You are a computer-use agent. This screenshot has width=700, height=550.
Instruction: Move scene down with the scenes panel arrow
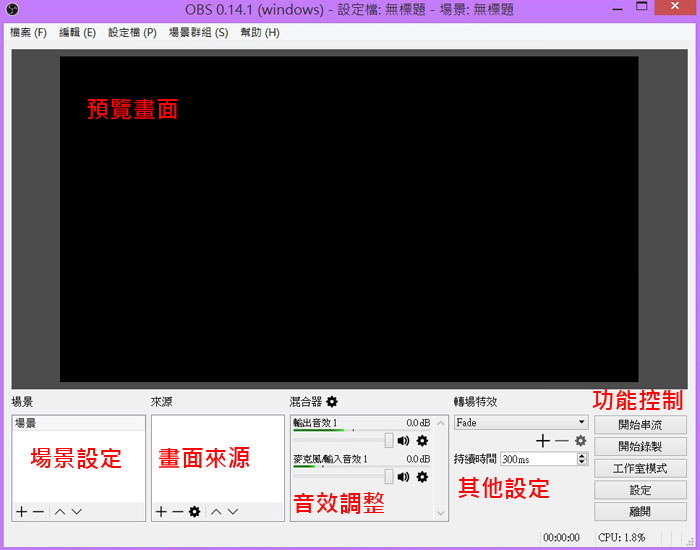[77, 512]
